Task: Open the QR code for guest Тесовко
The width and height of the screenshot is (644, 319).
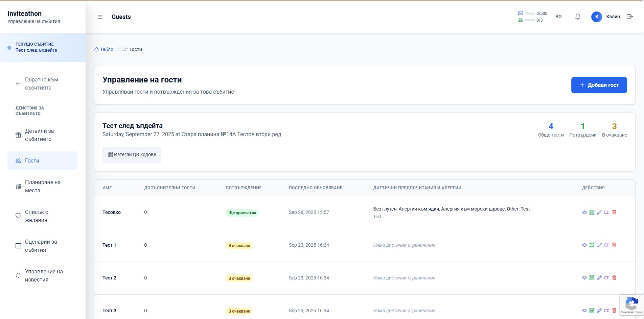Action: (592, 212)
